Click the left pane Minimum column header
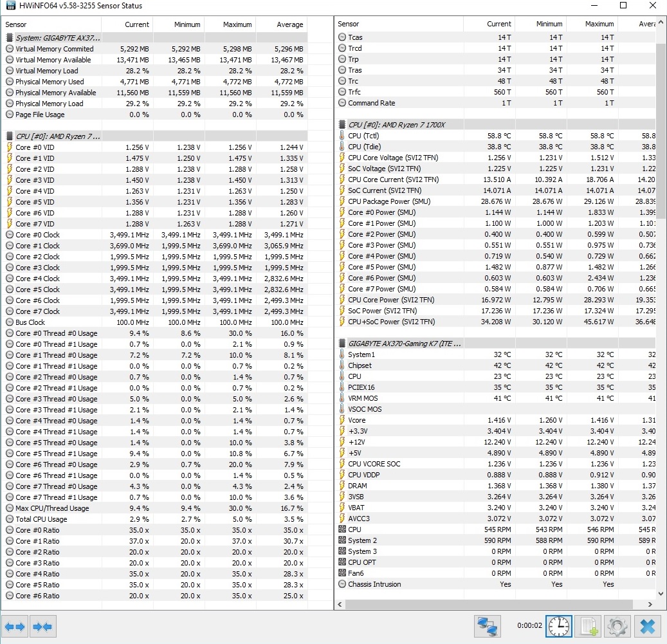Image resolution: width=667 pixels, height=644 pixels. 179,24
